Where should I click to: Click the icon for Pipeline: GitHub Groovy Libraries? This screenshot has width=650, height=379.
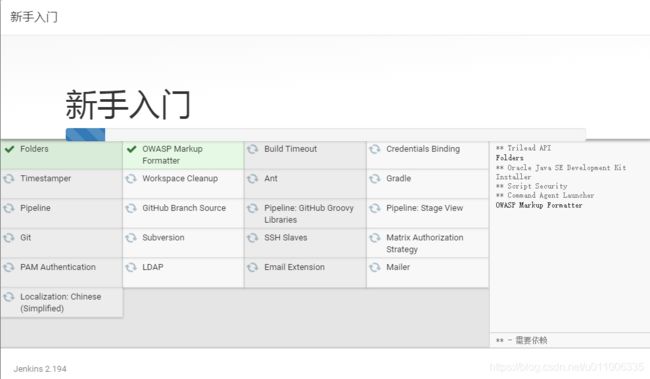[252, 208]
